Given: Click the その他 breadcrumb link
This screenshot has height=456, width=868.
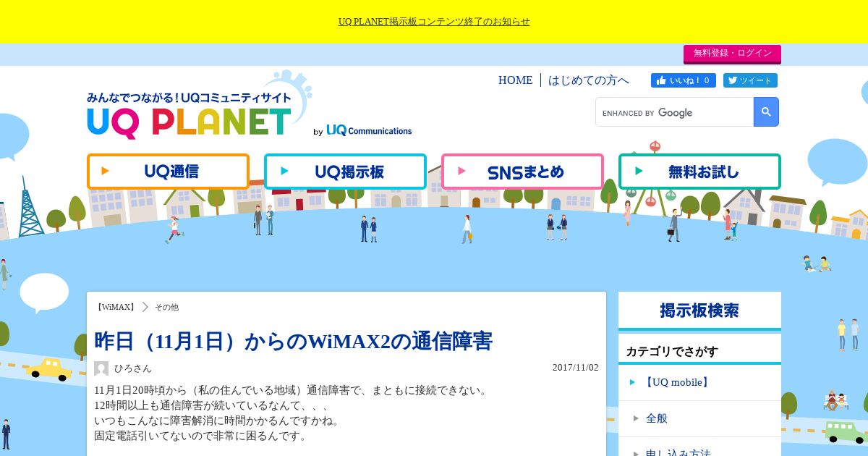Looking at the screenshot, I should (166, 307).
